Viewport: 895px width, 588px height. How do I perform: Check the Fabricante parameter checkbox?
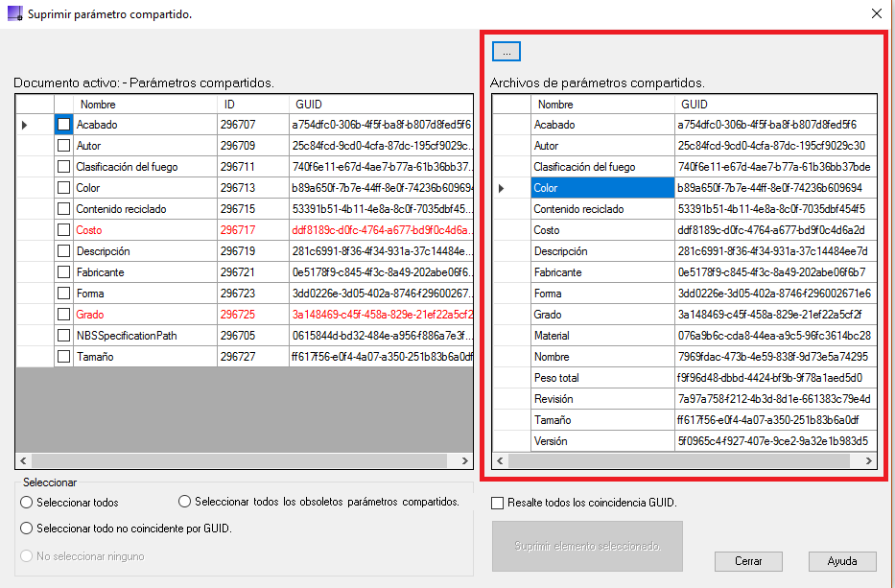pyautogui.click(x=64, y=272)
